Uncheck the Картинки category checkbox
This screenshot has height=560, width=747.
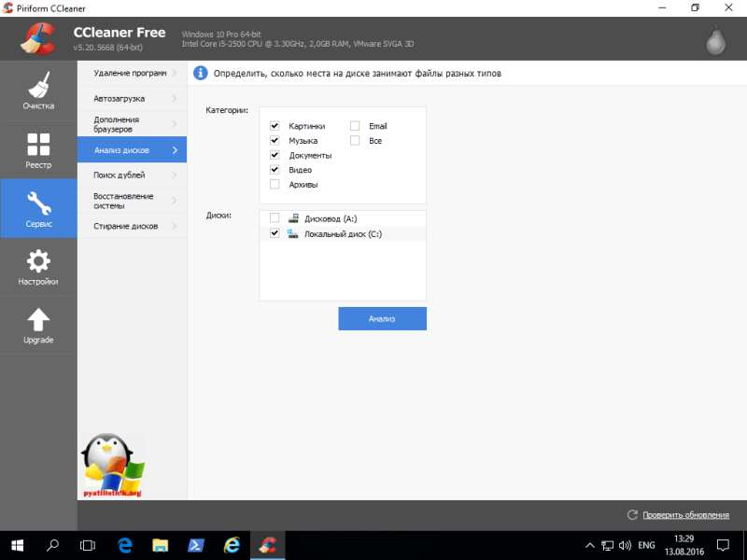(x=275, y=126)
